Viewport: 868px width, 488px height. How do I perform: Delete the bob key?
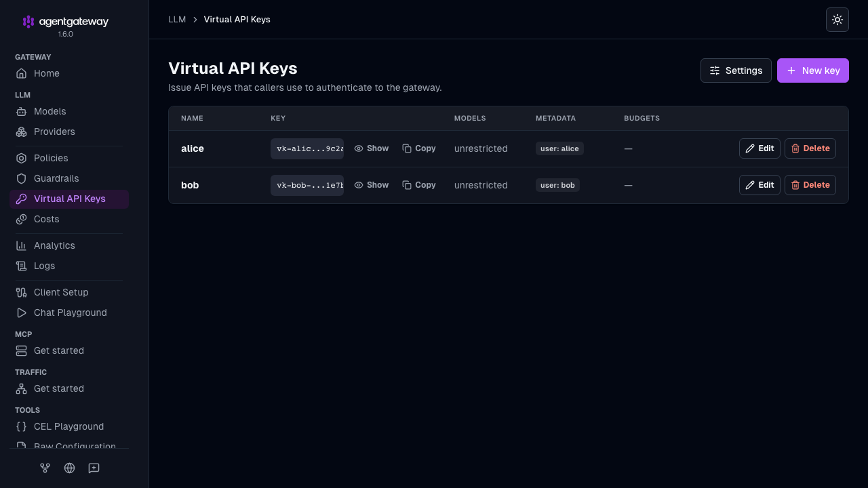pyautogui.click(x=810, y=185)
